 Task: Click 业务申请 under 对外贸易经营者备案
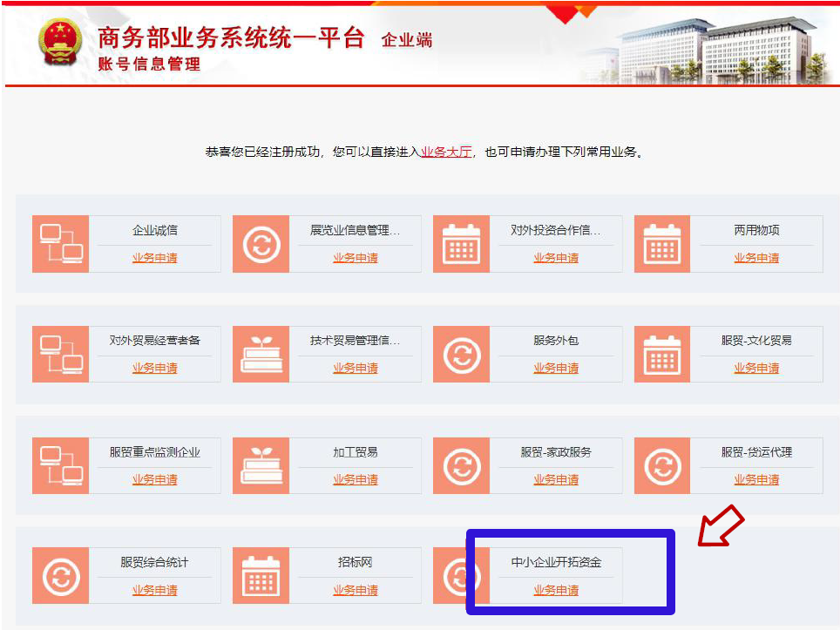tap(154, 369)
